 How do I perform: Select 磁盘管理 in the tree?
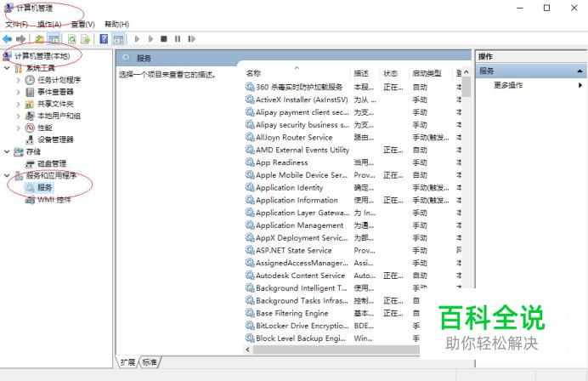[x=52, y=163]
